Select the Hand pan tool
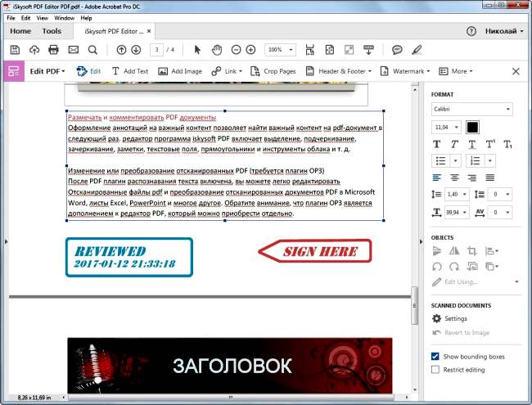Image resolution: width=532 pixels, height=405 pixels. (x=217, y=50)
